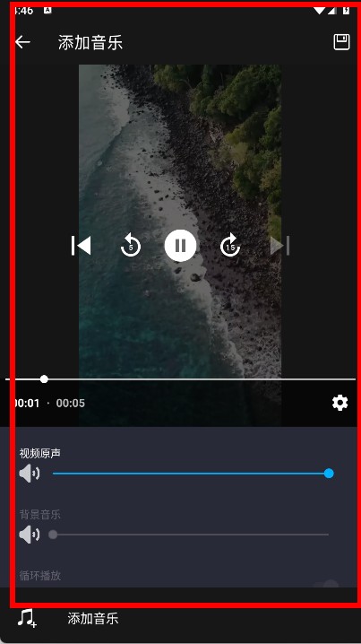Tap the 背景音乐 speaker icon
Viewport: 361px width, 644px height.
pyautogui.click(x=30, y=535)
